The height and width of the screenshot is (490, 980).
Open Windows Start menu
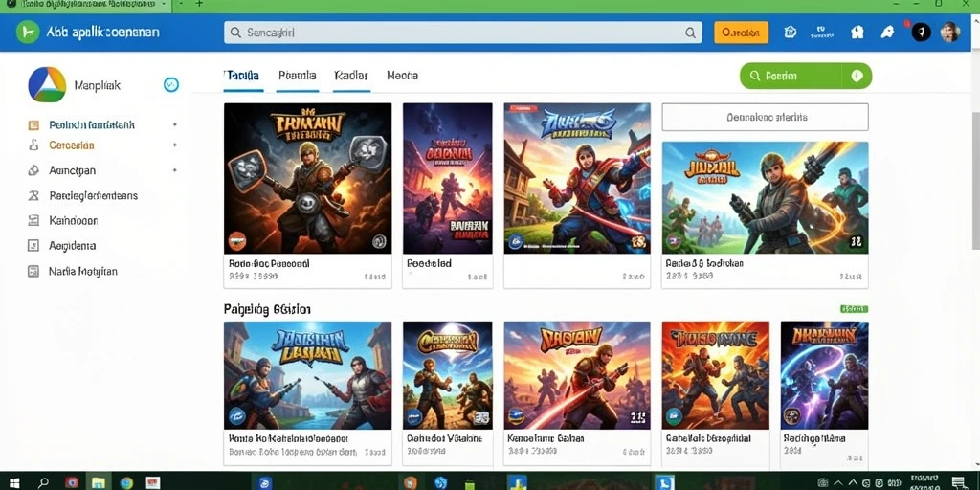13,482
